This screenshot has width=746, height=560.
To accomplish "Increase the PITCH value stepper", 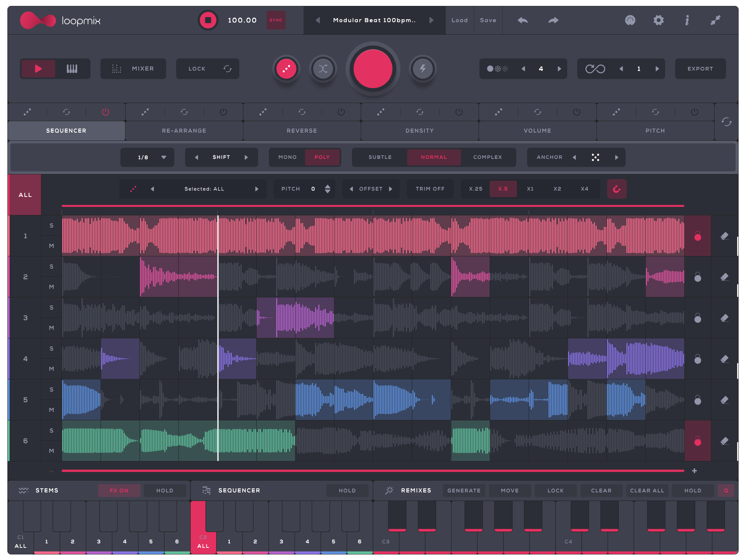I will 327,187.
